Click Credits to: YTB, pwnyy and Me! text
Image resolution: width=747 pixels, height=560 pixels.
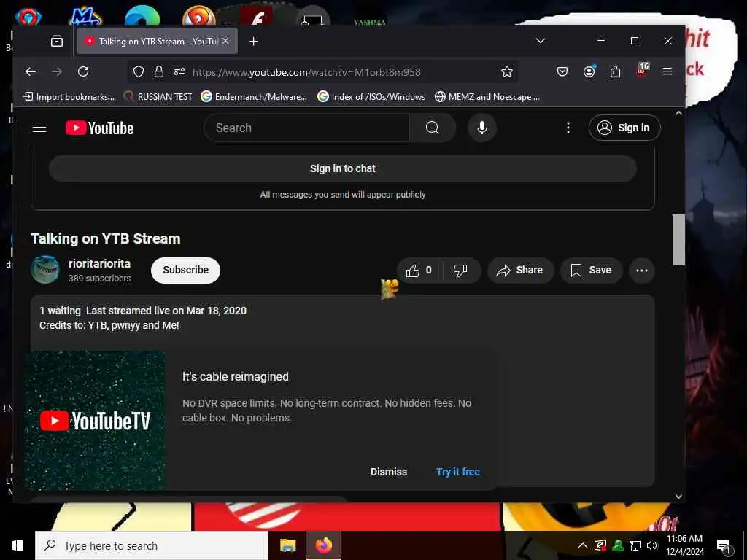tap(109, 325)
